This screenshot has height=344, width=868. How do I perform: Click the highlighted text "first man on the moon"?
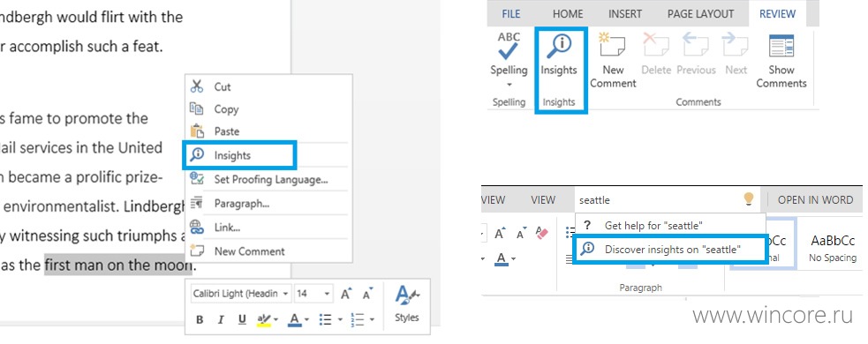[x=118, y=265]
